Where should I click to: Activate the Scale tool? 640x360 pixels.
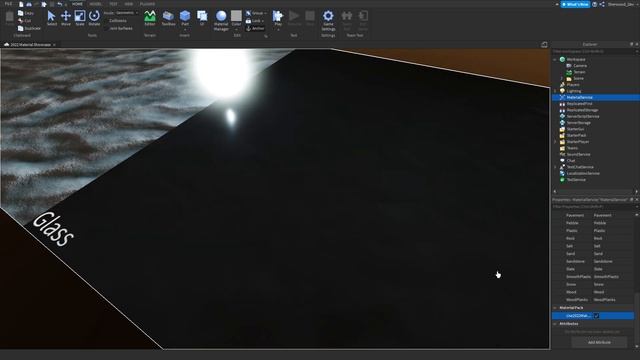tap(80, 18)
